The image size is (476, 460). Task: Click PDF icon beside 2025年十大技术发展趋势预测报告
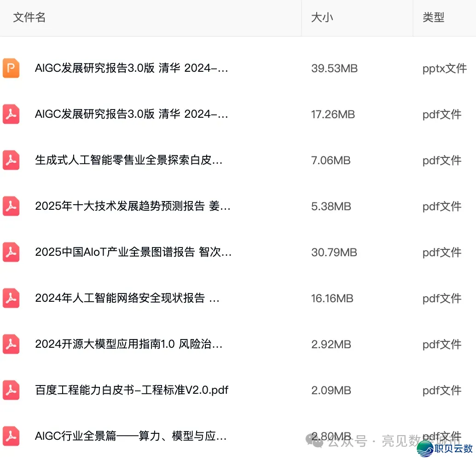pyautogui.click(x=11, y=206)
